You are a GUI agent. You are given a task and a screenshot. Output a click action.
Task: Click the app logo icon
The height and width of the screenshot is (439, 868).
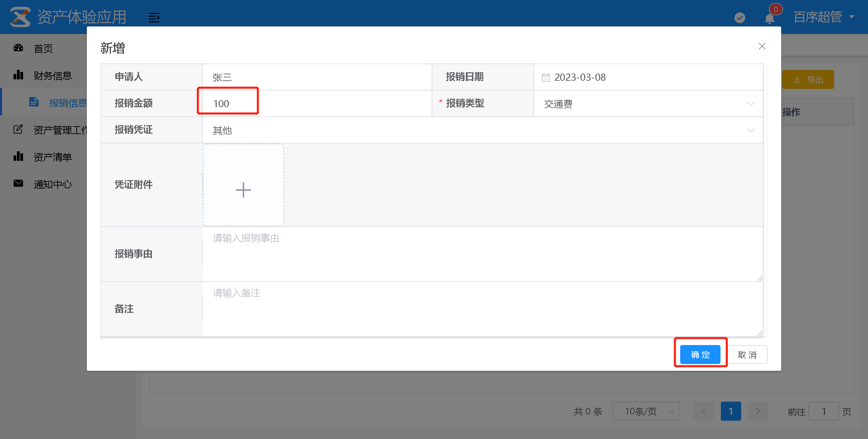click(20, 17)
